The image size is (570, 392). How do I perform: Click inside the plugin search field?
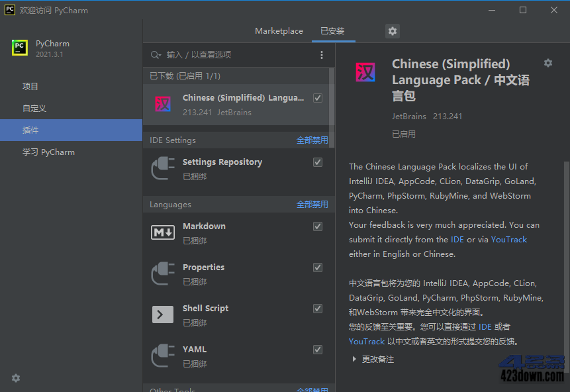tap(218, 55)
